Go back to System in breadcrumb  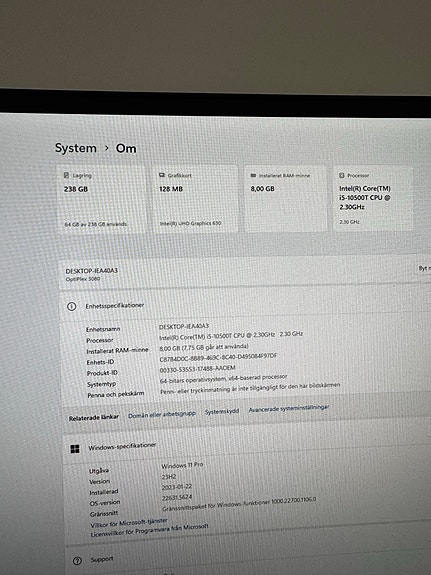coord(76,148)
